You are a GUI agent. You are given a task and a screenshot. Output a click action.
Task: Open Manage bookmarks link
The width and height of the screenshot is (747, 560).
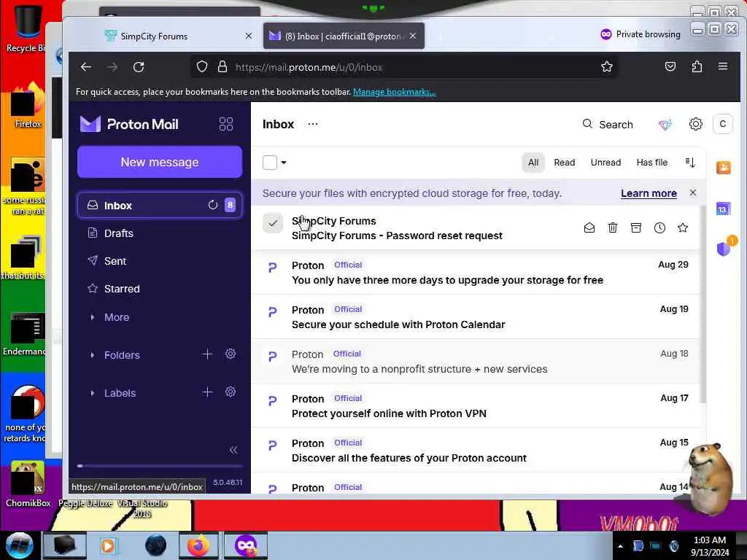pos(394,92)
